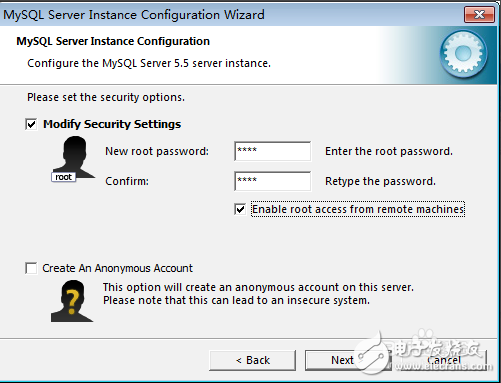Viewport: 501px width, 383px height.
Task: Close the MySQL Configuration Wizard window
Action: [479, 15]
